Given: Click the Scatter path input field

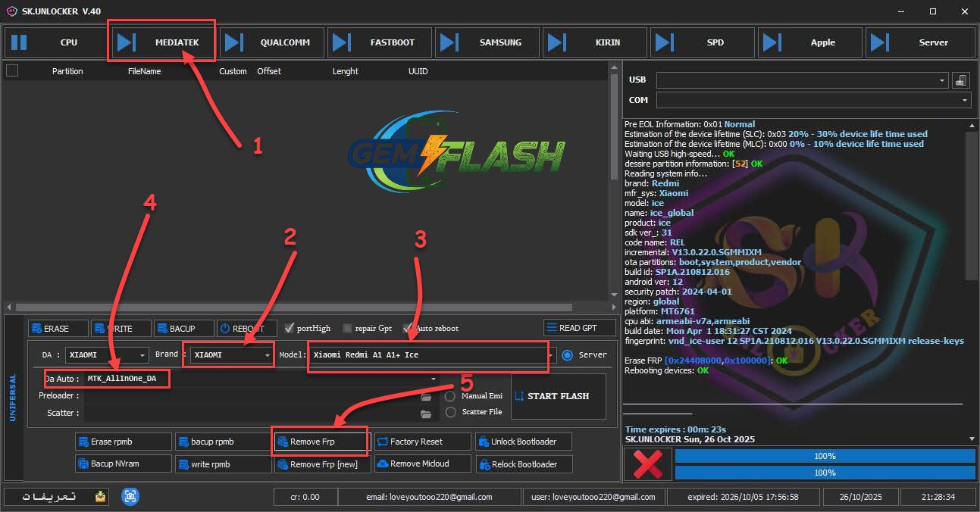Looking at the screenshot, I should point(251,413).
